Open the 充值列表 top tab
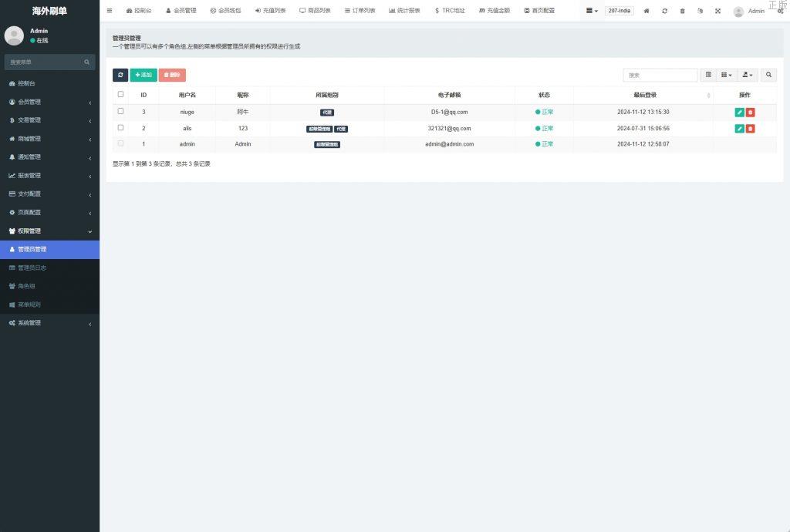Screen dimensions: 790x532 coord(271,11)
